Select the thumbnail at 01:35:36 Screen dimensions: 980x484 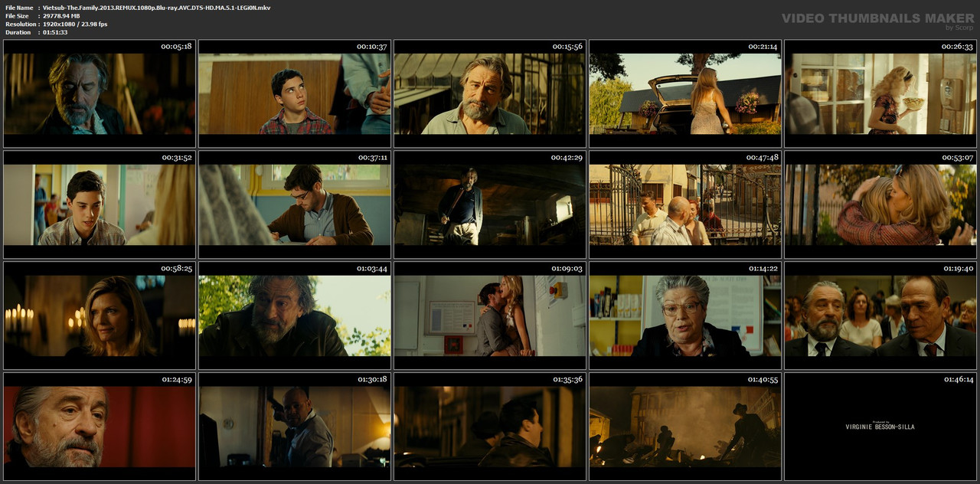[490, 427]
